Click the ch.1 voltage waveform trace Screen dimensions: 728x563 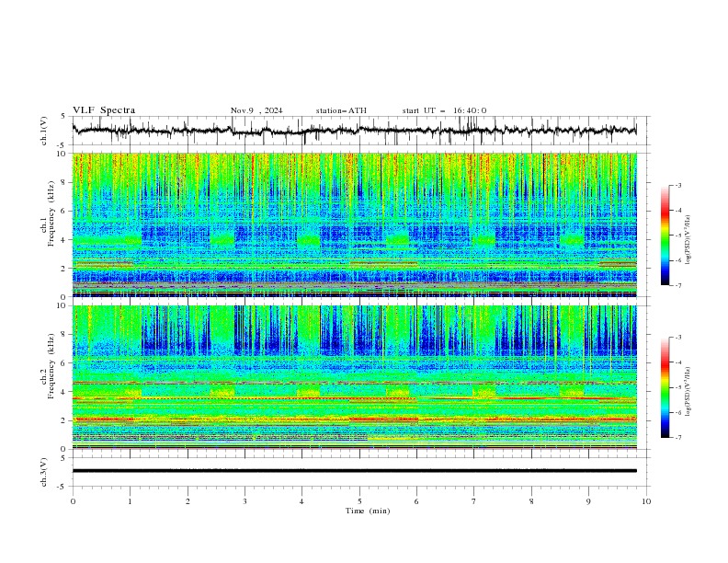tap(354, 131)
